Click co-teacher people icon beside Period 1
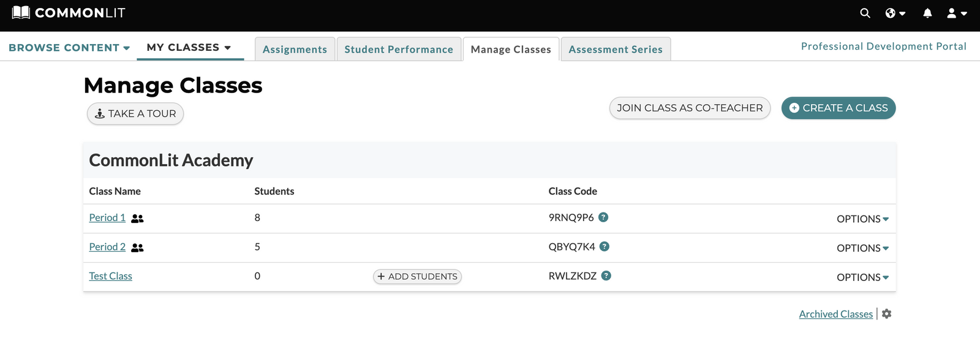The height and width of the screenshot is (341, 980). click(137, 219)
